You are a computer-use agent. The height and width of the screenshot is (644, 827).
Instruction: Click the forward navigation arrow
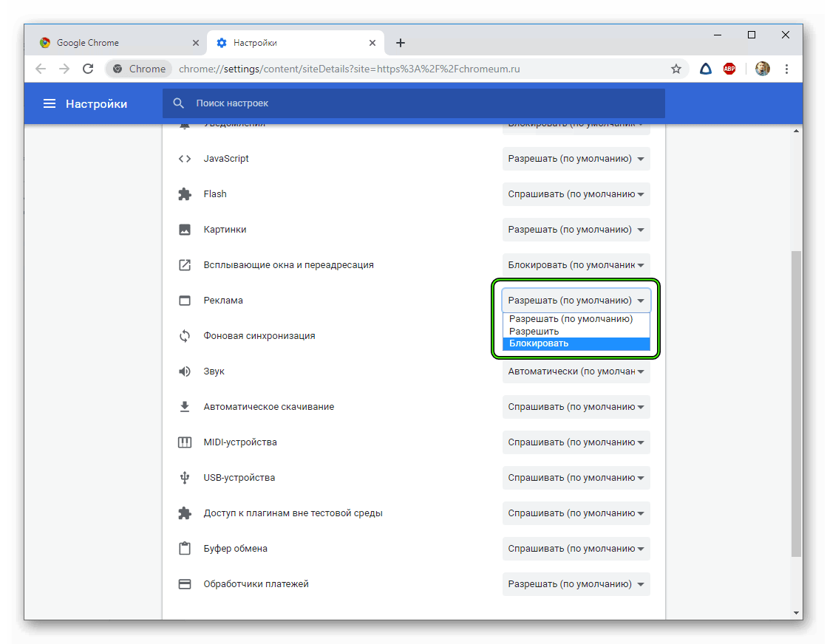coord(64,69)
